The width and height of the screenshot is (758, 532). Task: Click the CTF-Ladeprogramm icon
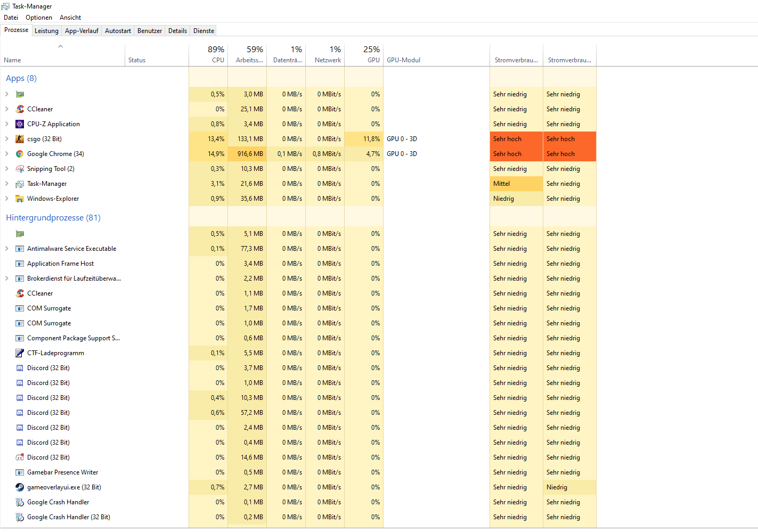(20, 353)
